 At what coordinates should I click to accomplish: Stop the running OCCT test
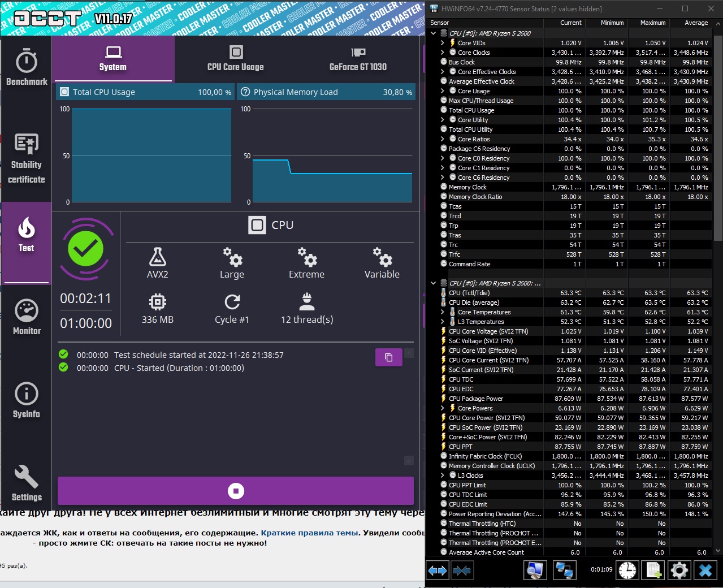[236, 491]
